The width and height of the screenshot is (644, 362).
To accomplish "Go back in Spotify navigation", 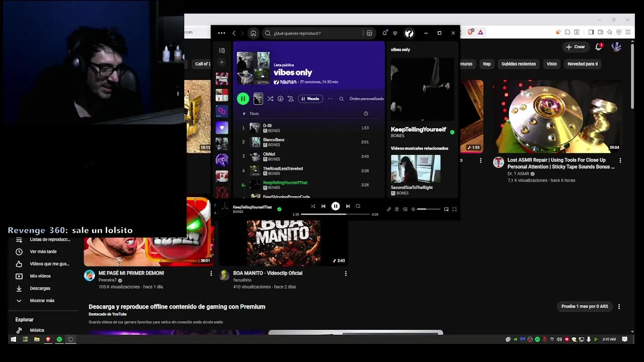I will click(x=234, y=33).
